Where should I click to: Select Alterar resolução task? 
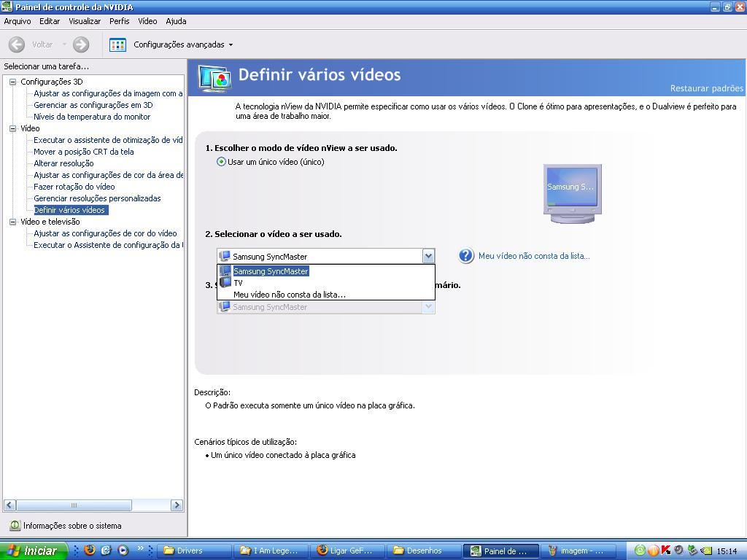(x=63, y=163)
